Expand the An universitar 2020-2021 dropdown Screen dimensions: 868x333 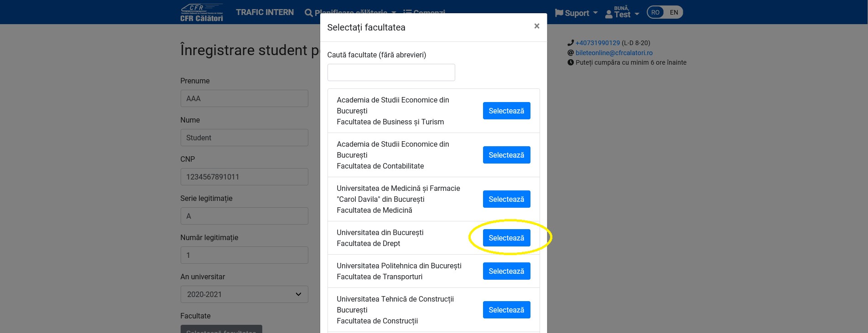coord(244,294)
